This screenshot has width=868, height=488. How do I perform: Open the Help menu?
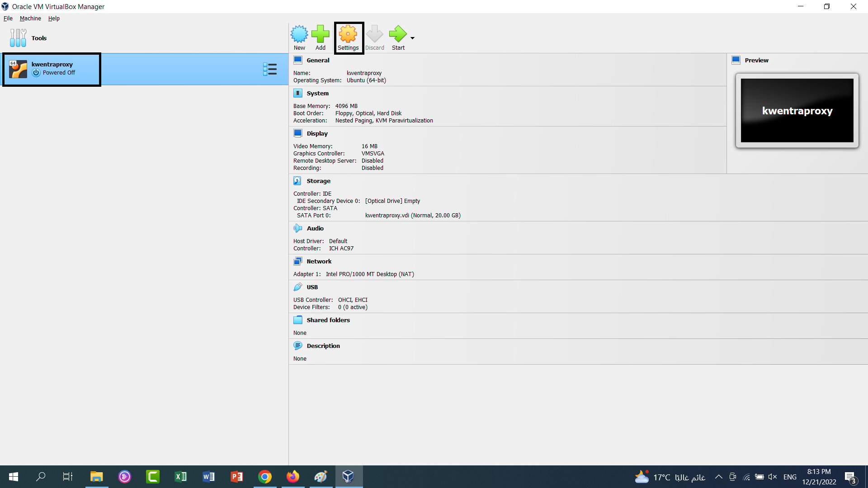point(54,19)
